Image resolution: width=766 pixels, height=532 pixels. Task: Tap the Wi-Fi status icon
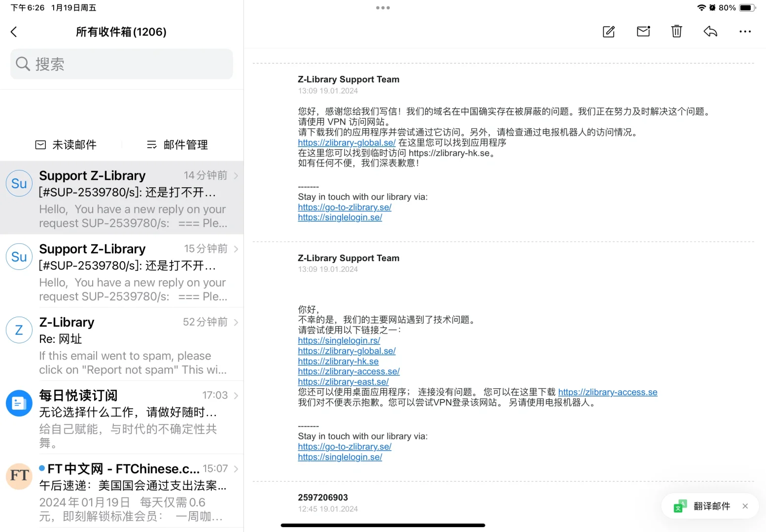pyautogui.click(x=701, y=8)
